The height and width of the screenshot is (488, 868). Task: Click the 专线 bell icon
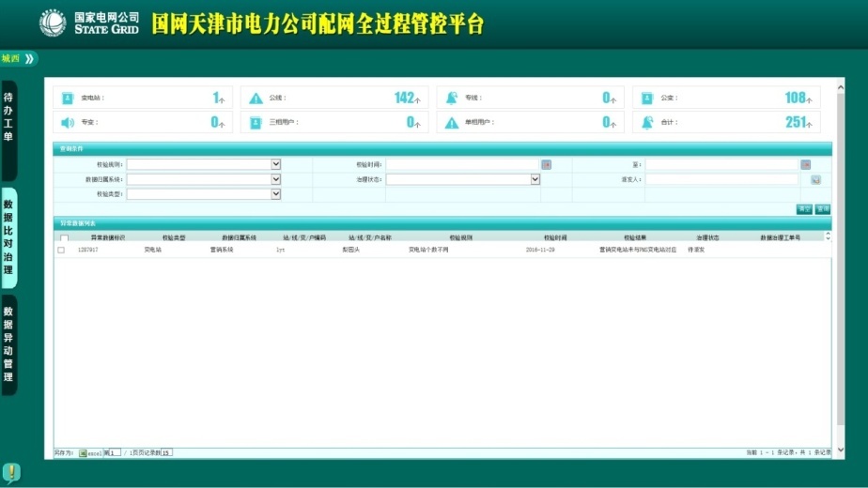pyautogui.click(x=452, y=98)
